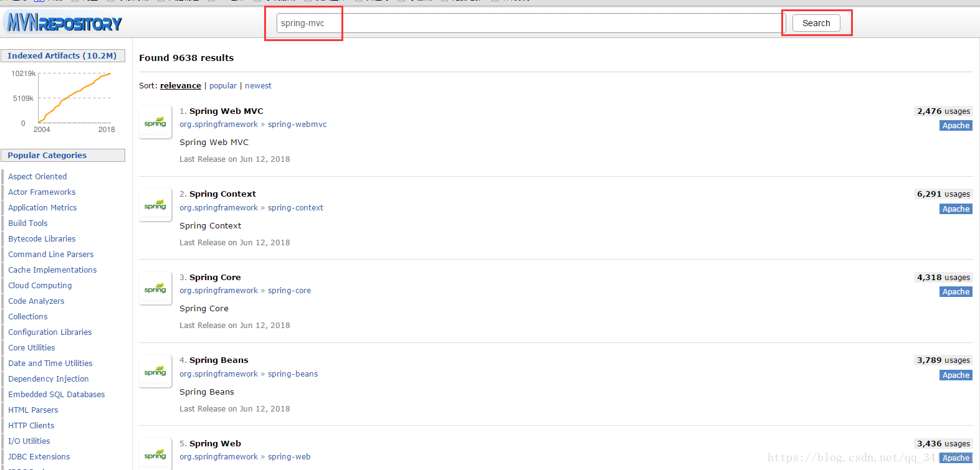Click the Spring logo beside Spring Beans
The image size is (980, 470).
click(155, 371)
